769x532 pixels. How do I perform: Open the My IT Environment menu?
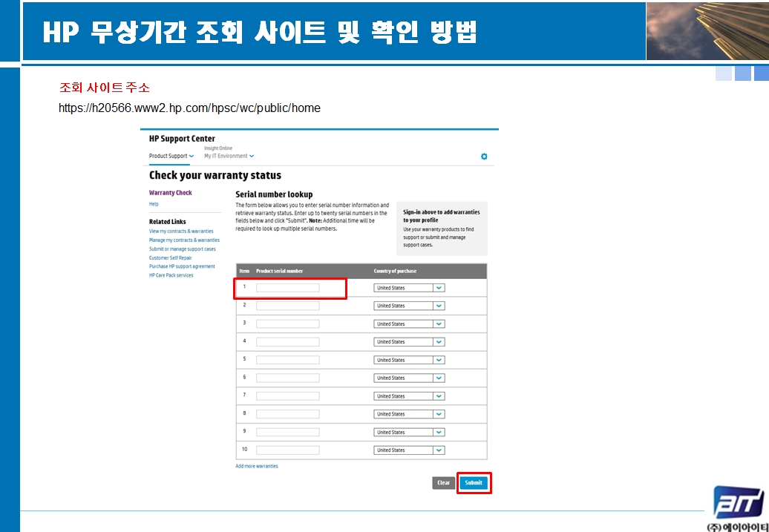[x=229, y=156]
